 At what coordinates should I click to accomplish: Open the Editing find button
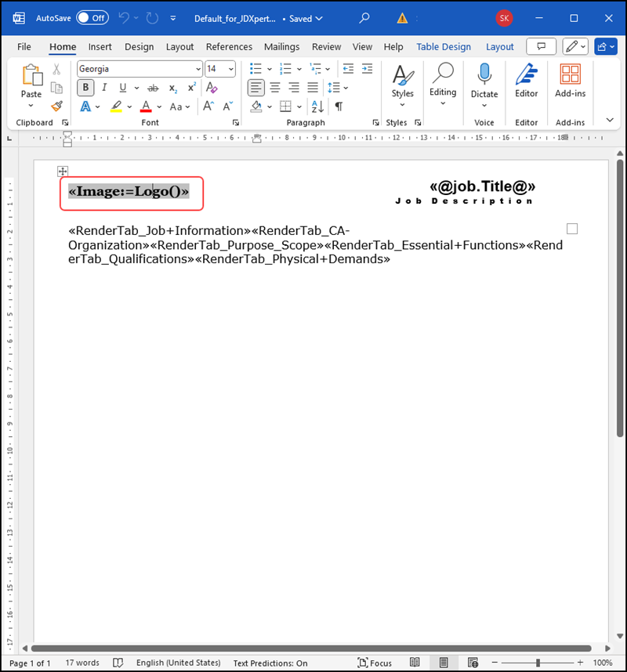click(x=443, y=85)
